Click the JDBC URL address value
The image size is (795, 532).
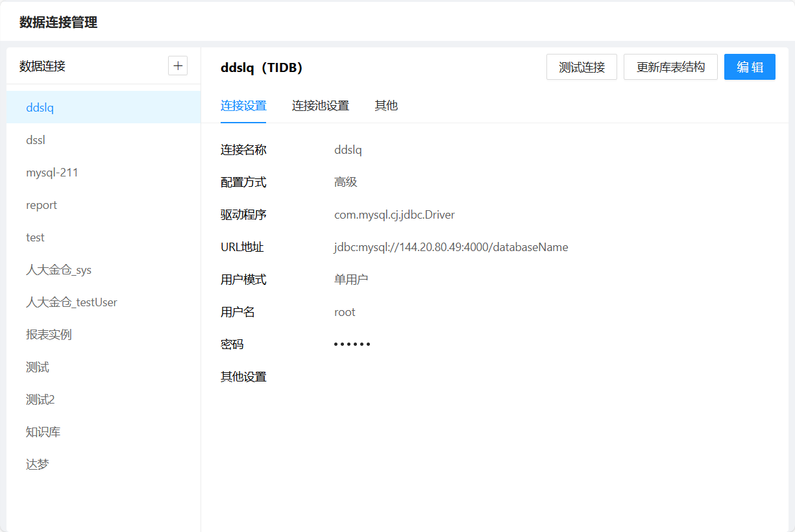pyautogui.click(x=451, y=247)
